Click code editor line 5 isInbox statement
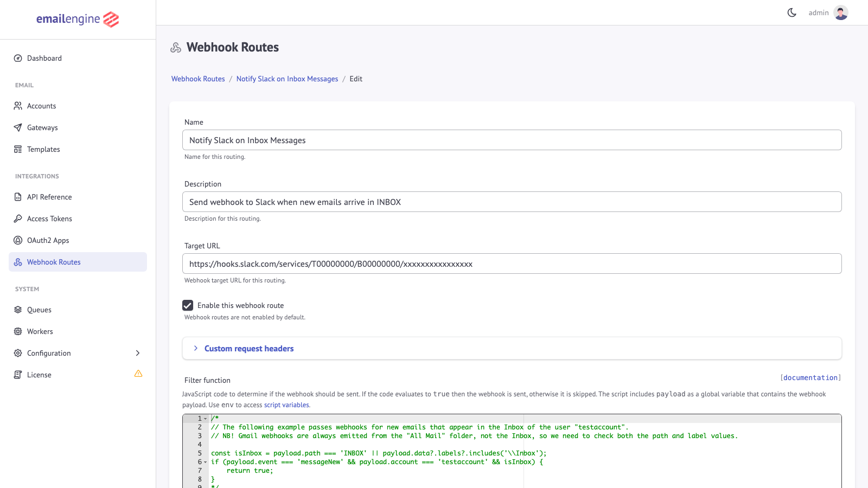868x488 pixels. [x=379, y=453]
